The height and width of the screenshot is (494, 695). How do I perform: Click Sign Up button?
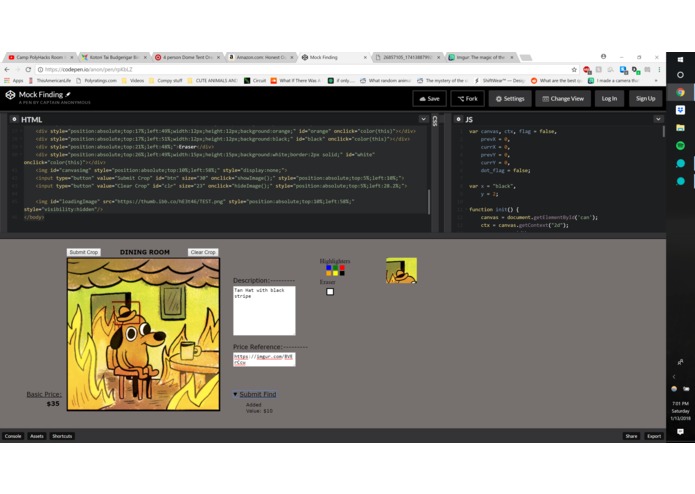645,98
